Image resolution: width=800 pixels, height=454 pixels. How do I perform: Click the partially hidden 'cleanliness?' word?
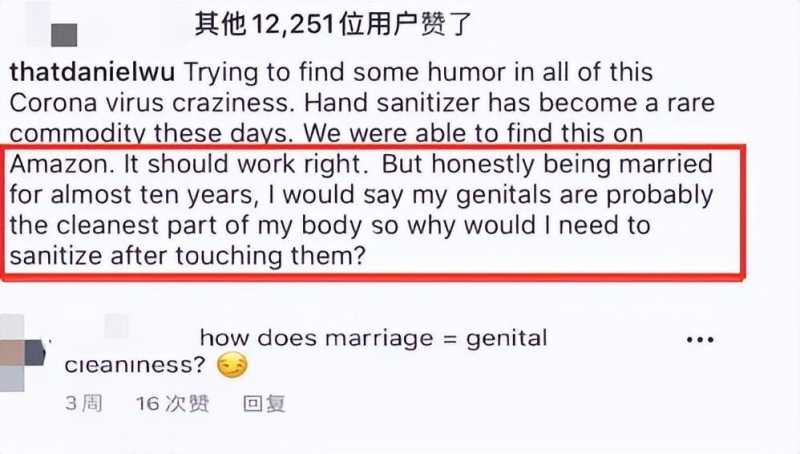click(x=135, y=365)
